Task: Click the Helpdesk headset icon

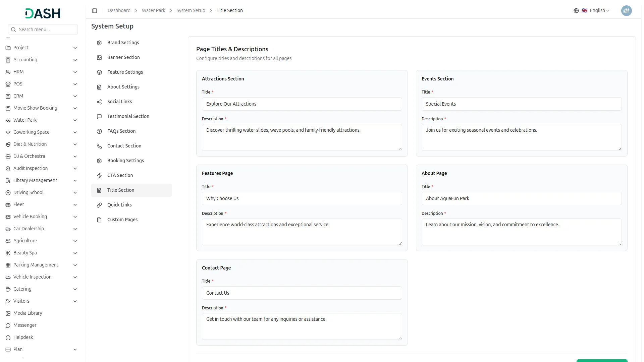Action: click(x=8, y=338)
